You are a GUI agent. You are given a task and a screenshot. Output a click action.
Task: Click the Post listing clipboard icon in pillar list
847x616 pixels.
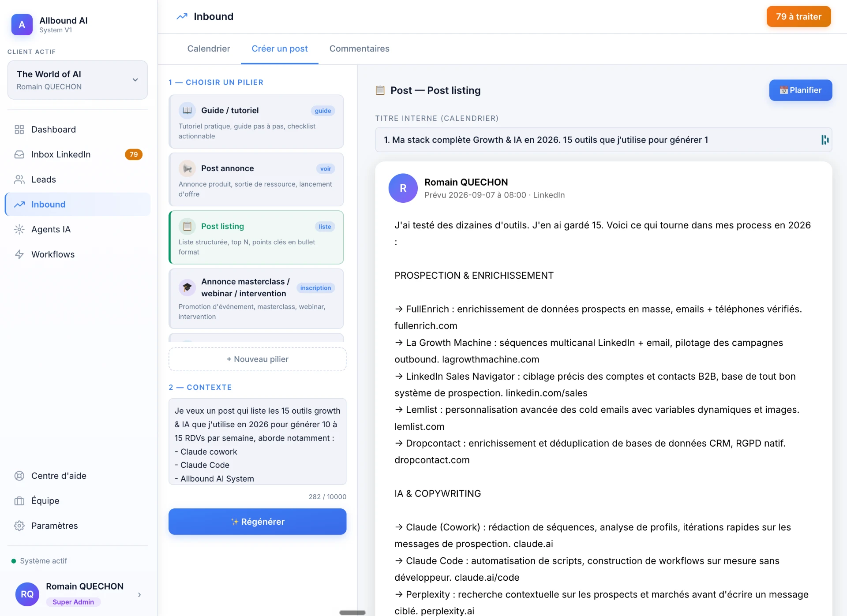coord(187,226)
